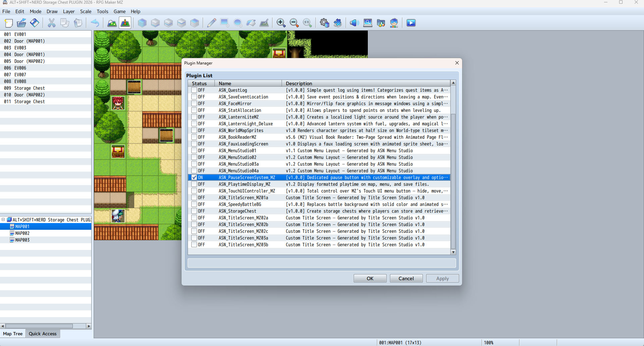
Task: Click the Zoom In magnifier icon
Action: point(281,23)
